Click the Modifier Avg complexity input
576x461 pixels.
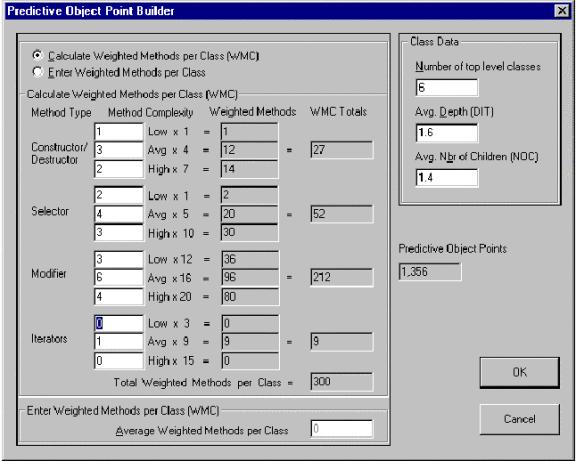[x=119, y=278]
